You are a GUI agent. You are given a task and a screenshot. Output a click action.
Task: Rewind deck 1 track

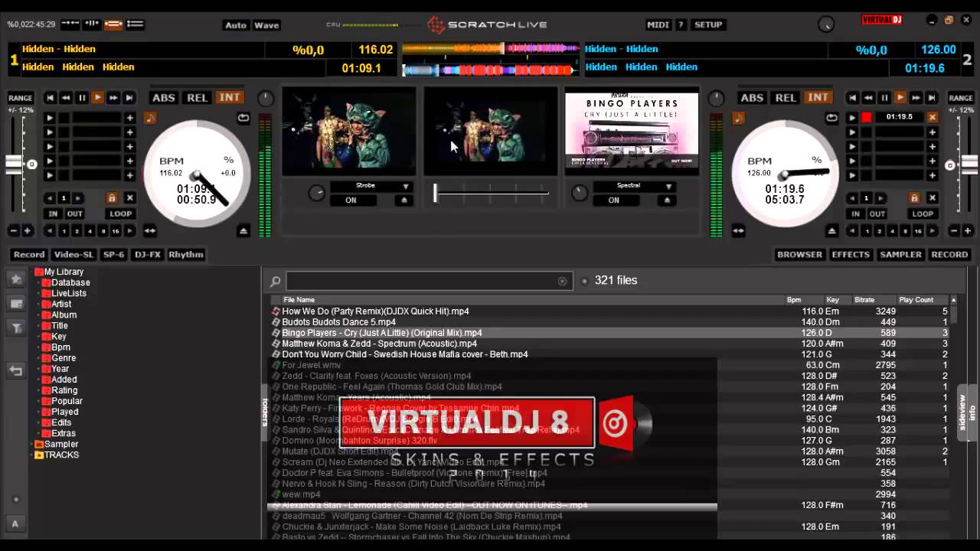pos(66,98)
